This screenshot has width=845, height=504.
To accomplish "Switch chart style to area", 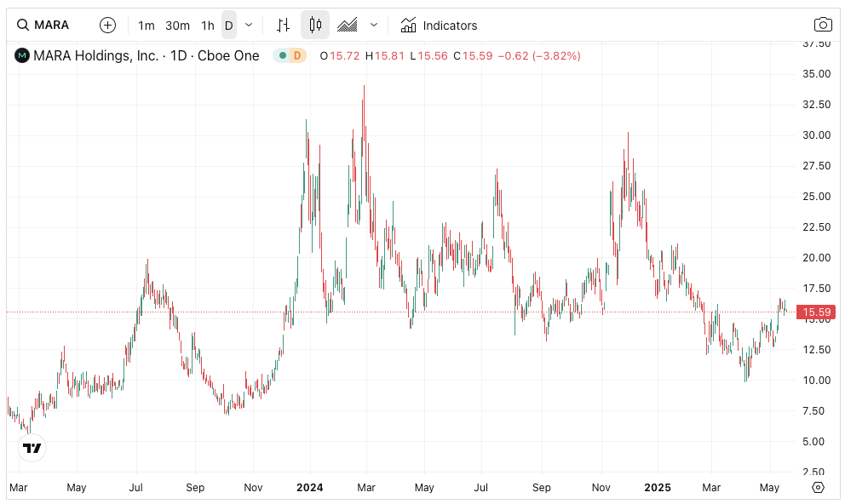I will coord(347,26).
